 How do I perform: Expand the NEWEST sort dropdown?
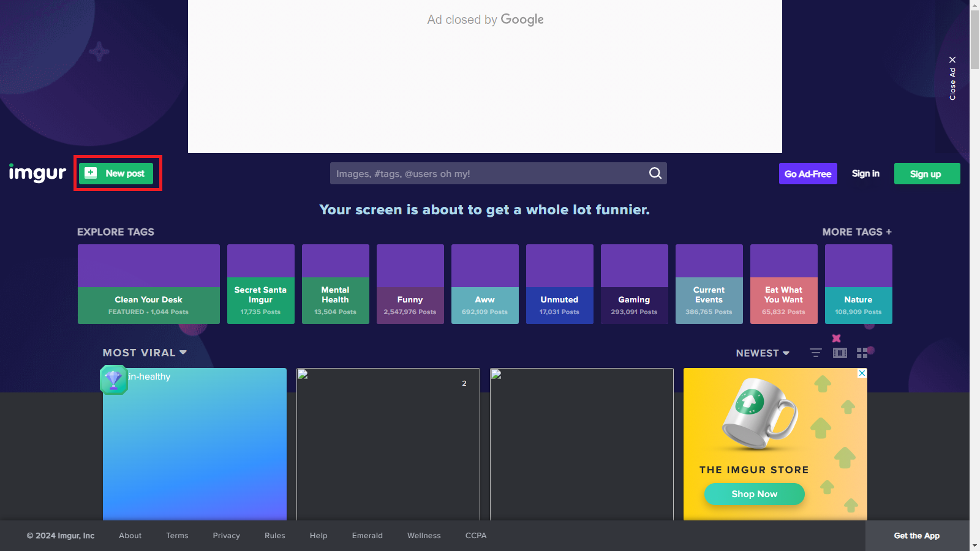pos(763,353)
